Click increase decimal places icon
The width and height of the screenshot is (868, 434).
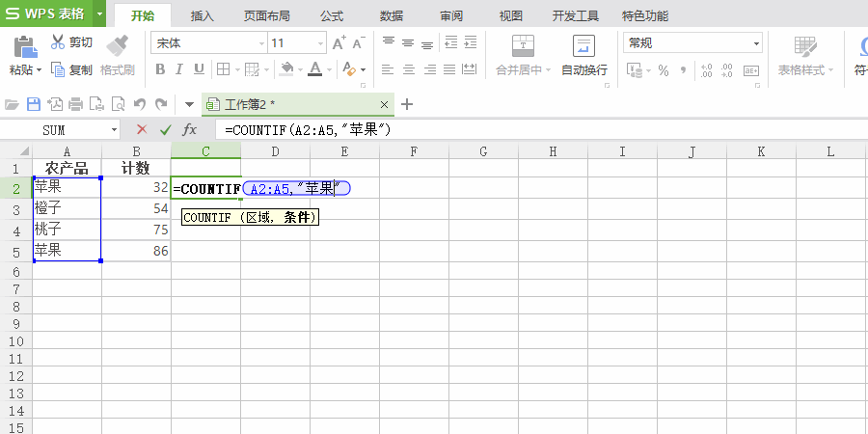tap(706, 70)
